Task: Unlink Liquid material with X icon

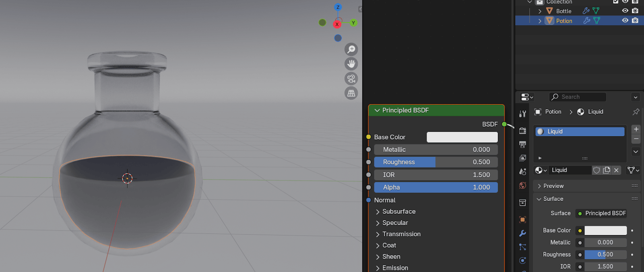Action: [616, 170]
